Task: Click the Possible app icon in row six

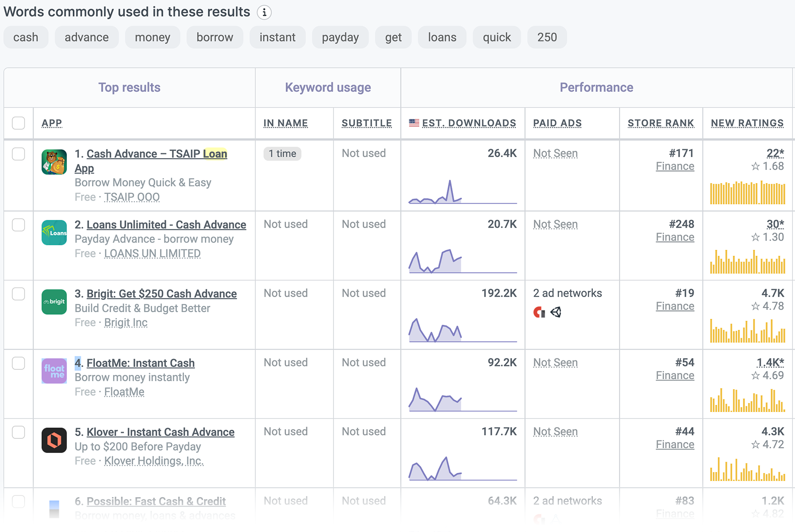Action: (x=54, y=509)
